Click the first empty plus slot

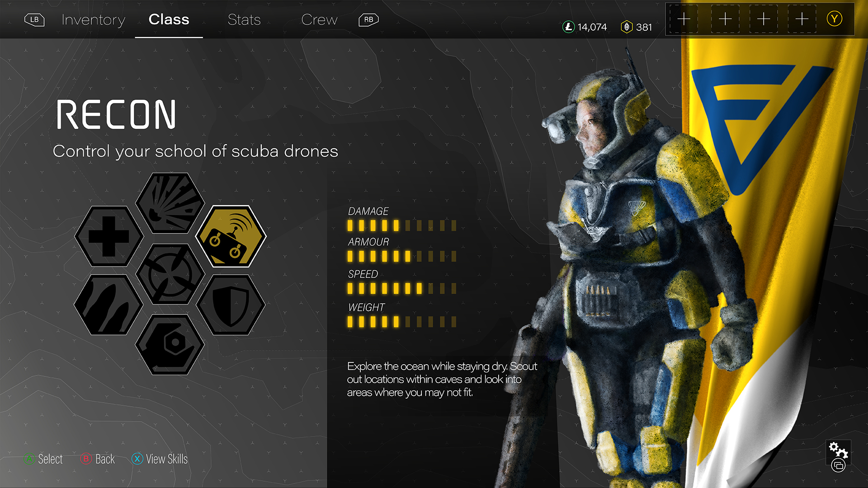pos(684,19)
